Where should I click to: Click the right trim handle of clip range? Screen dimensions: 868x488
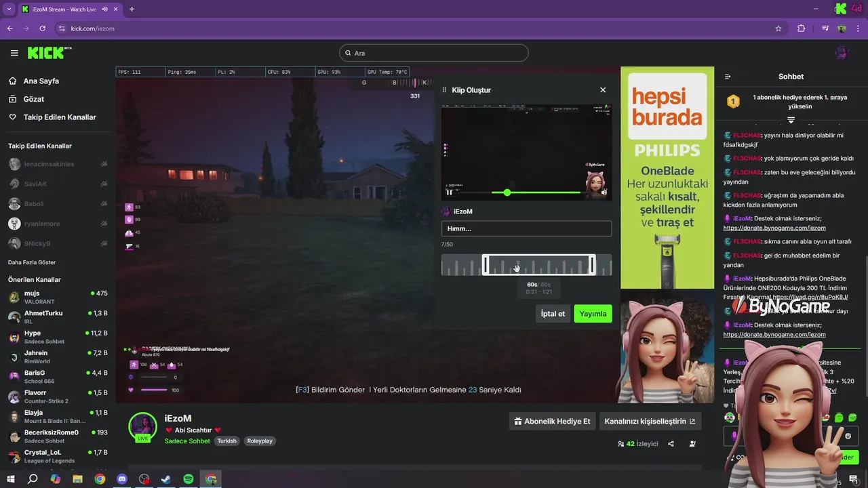coord(593,265)
